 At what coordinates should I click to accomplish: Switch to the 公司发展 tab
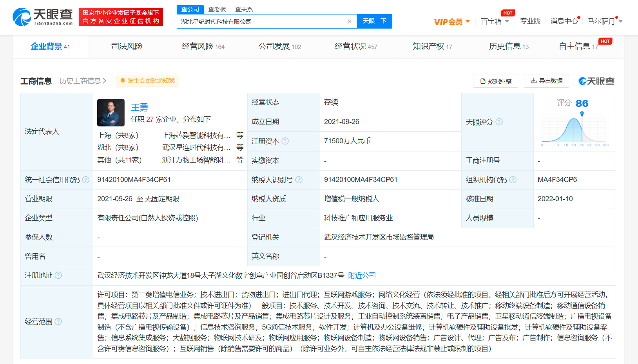279,47
